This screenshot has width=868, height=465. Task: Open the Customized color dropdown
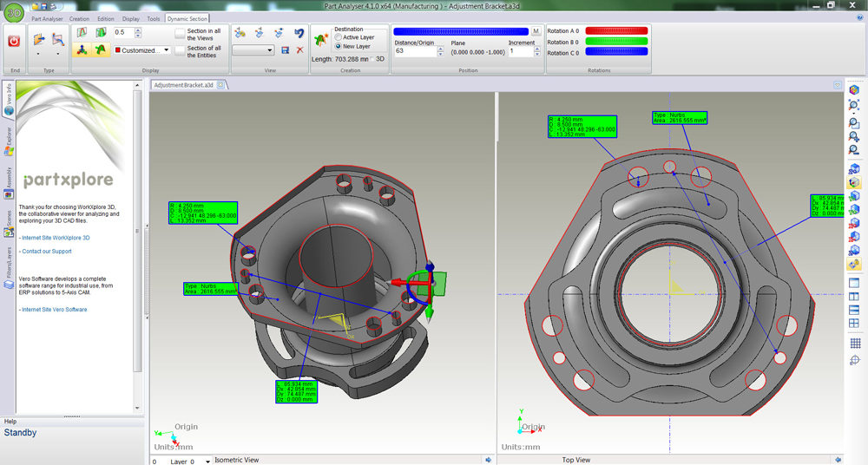166,49
